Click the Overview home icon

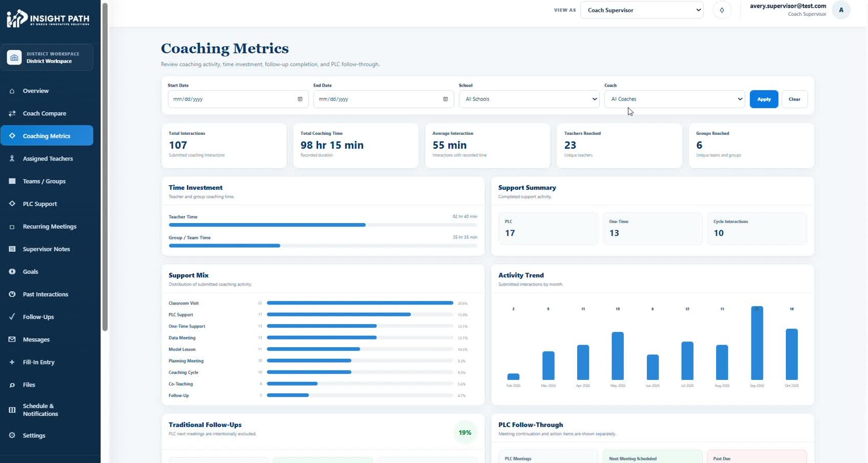click(x=12, y=91)
